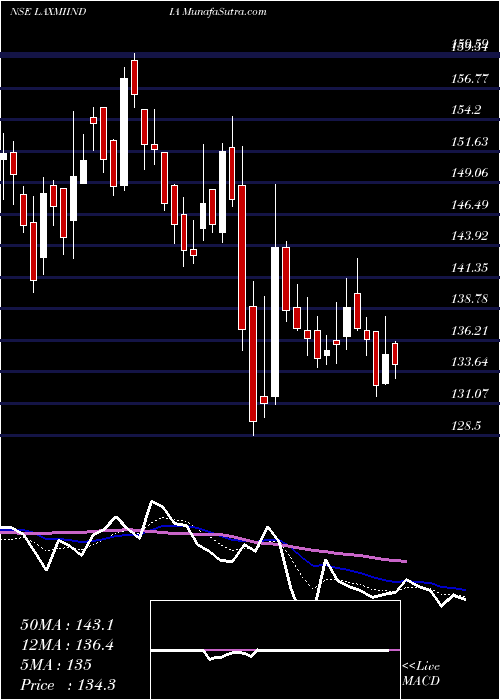Click the <<Live MACD label
This screenshot has width=500, height=700.
click(x=421, y=674)
